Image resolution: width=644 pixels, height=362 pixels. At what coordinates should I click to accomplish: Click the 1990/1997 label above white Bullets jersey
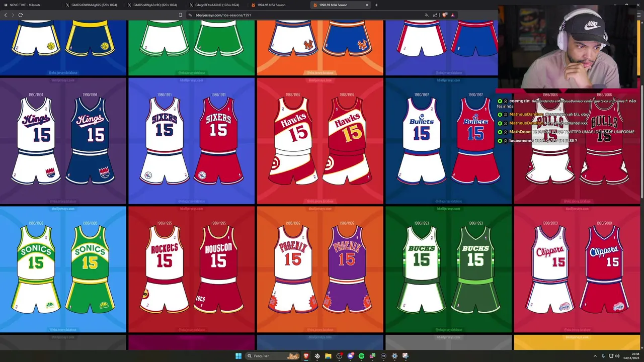click(422, 95)
